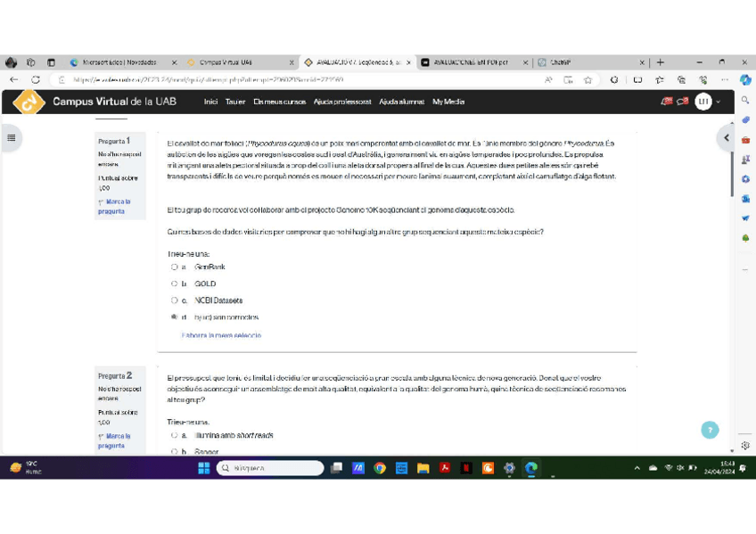Switch to AVALUACIONS EN PDF tab
The image size is (756, 534).
click(471, 62)
